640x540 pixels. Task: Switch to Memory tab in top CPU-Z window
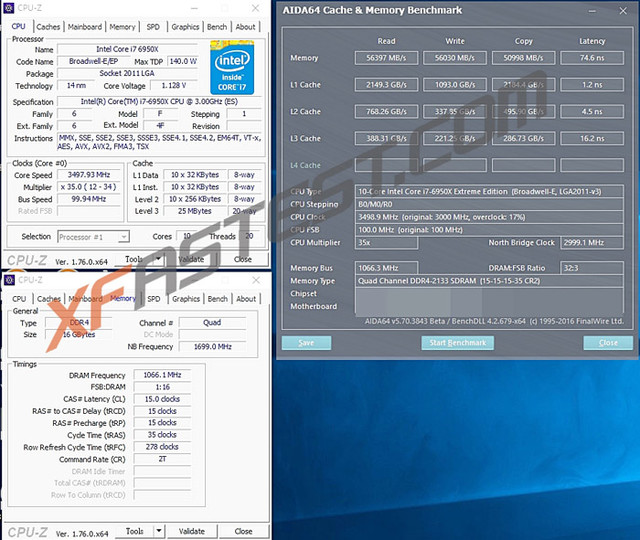coord(122,27)
